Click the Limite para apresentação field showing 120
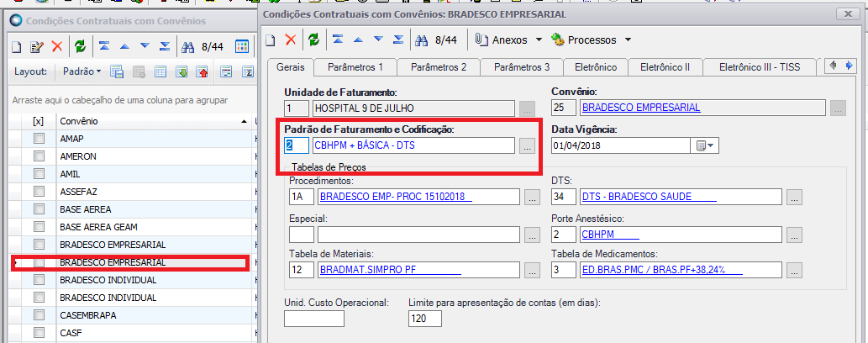Screen dimensions: 868x343 [x=425, y=319]
